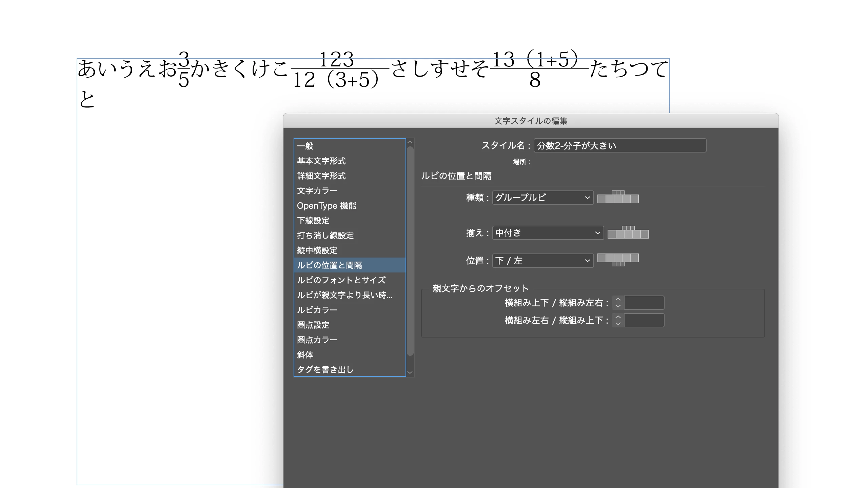Click the スタイル名 text field
This screenshot has width=868, height=488.
click(619, 145)
